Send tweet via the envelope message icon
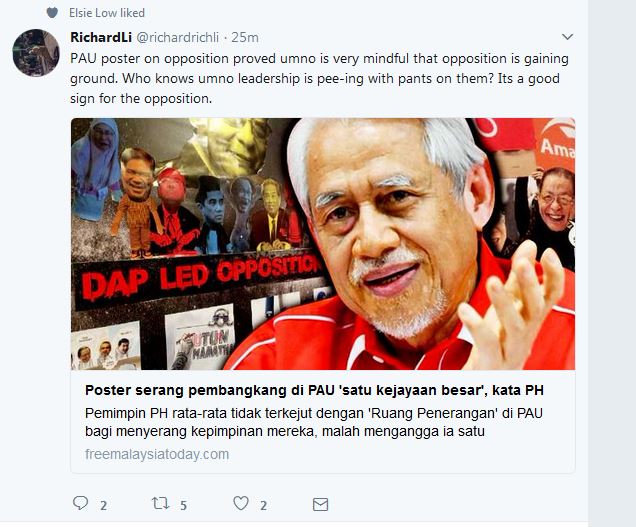Image resolution: width=636 pixels, height=527 pixels. coord(320,504)
